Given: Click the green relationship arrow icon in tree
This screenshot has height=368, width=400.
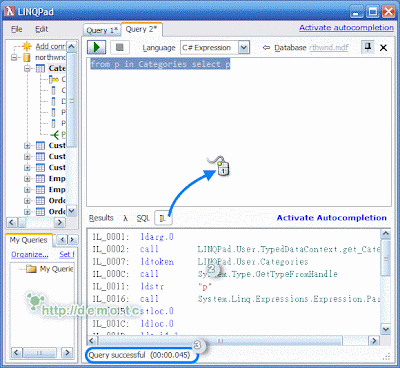Looking at the screenshot, I should 55,135.
